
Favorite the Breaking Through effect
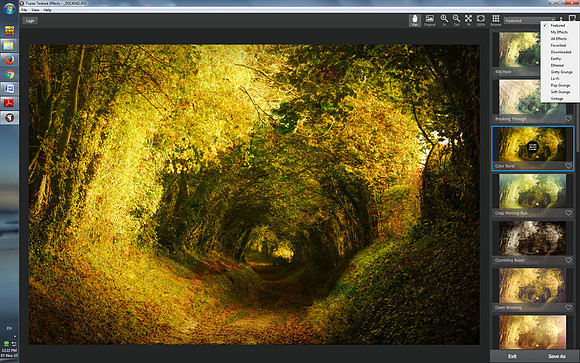[568, 119]
